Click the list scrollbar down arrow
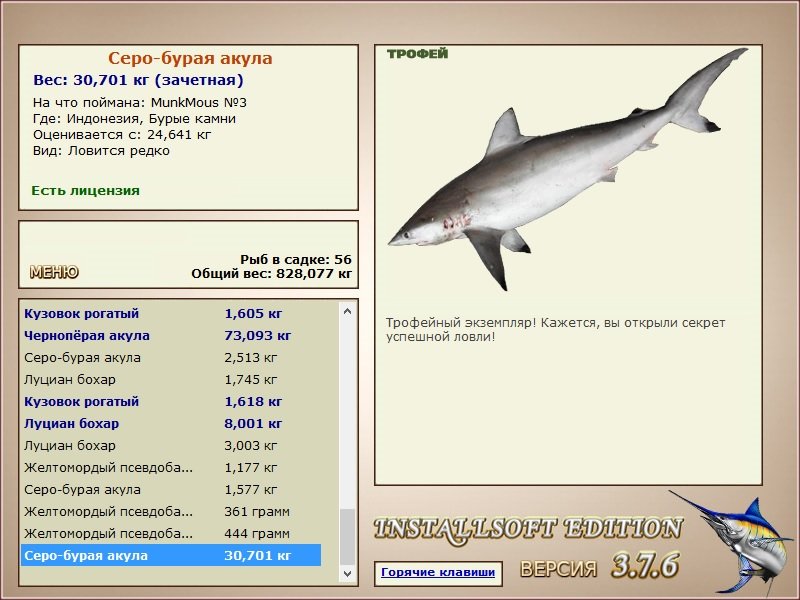The height and width of the screenshot is (600, 800). pos(347,573)
